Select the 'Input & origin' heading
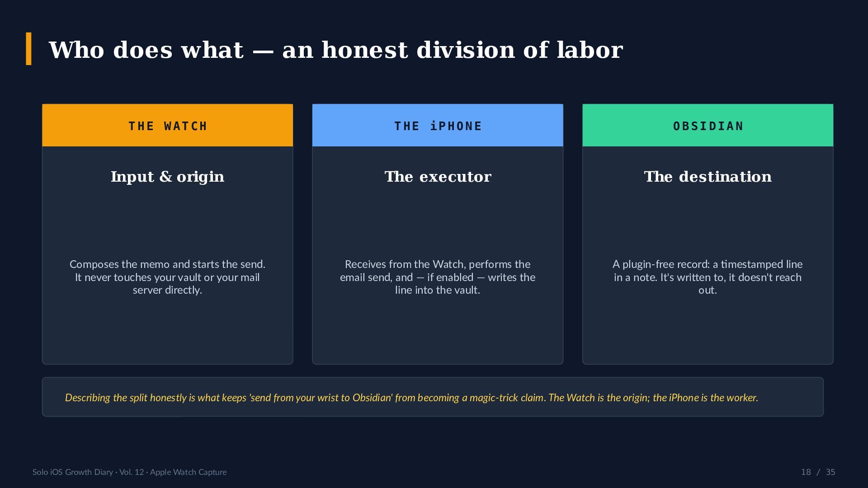The height and width of the screenshot is (488, 868). 168,177
